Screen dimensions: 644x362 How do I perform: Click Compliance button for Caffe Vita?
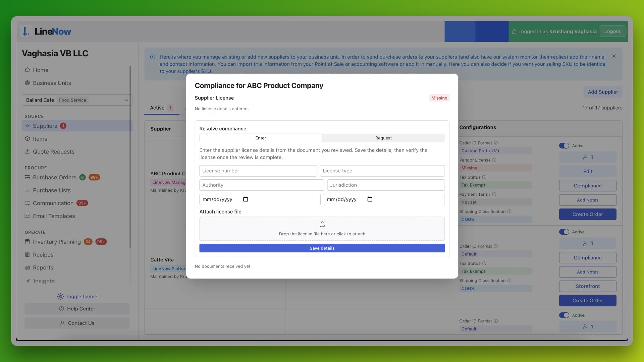[x=588, y=258]
